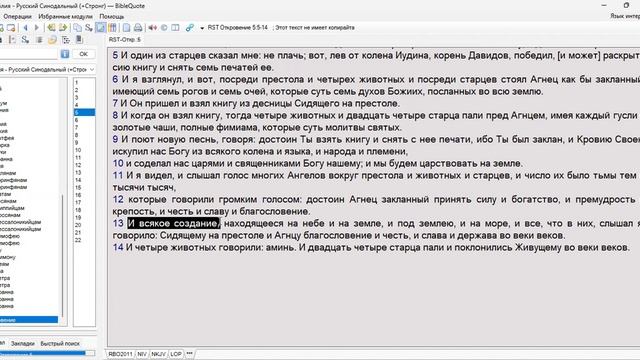
Task: Click the *** more modules tab
Action: (190, 353)
